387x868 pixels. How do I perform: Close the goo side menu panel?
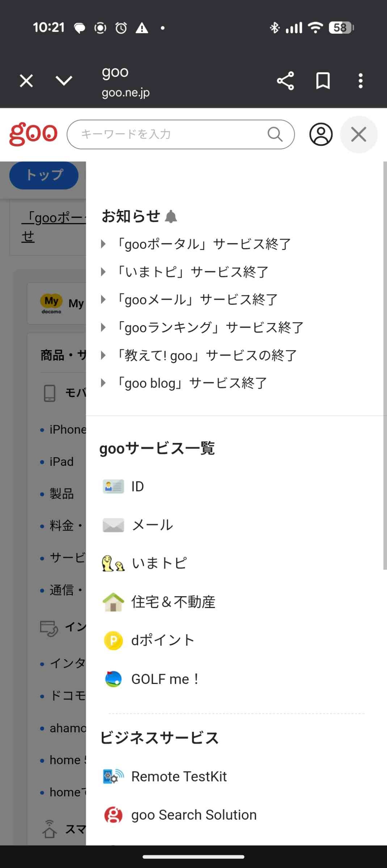click(358, 134)
